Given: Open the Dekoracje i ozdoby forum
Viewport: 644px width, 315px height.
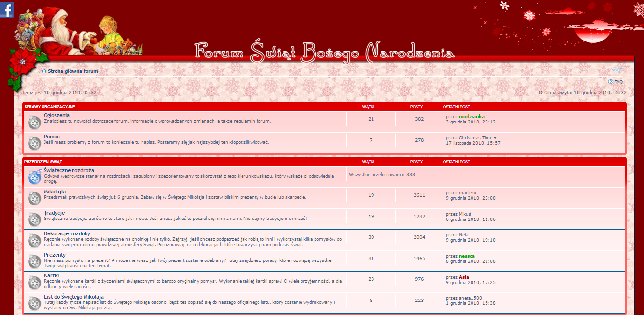Looking at the screenshot, I should pos(67,234).
